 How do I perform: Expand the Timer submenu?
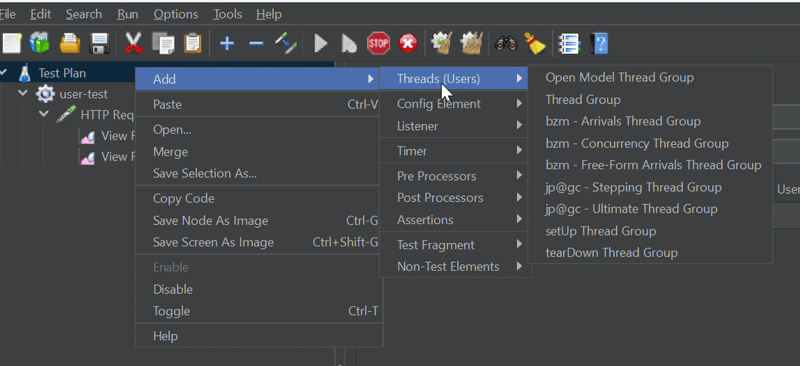coord(455,151)
